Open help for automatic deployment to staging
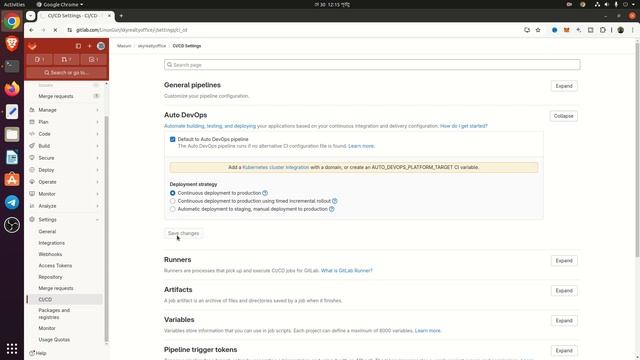 [x=331, y=209]
